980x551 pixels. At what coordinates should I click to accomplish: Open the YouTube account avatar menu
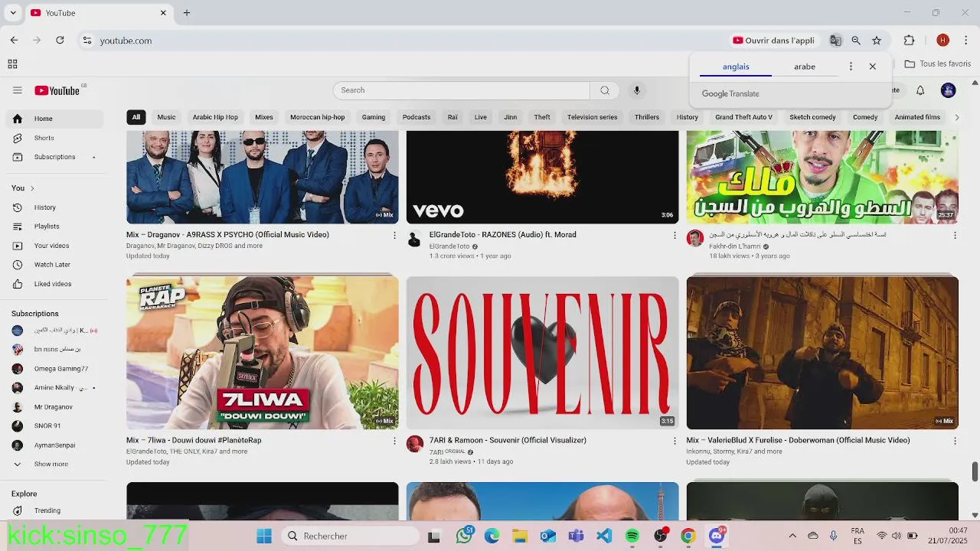[948, 90]
